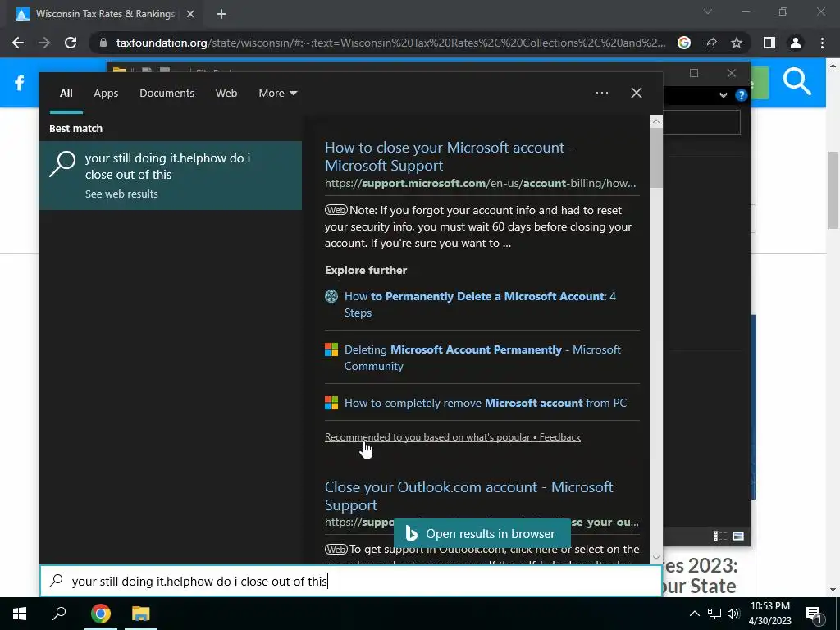Image resolution: width=840 pixels, height=630 pixels.
Task: Click the search box text field
Action: point(351,582)
